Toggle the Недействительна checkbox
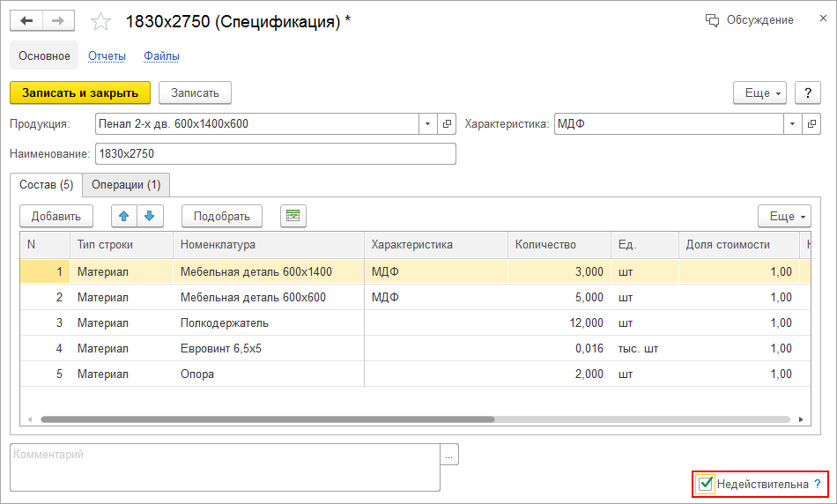Screen dimensions: 837x504 click(706, 484)
